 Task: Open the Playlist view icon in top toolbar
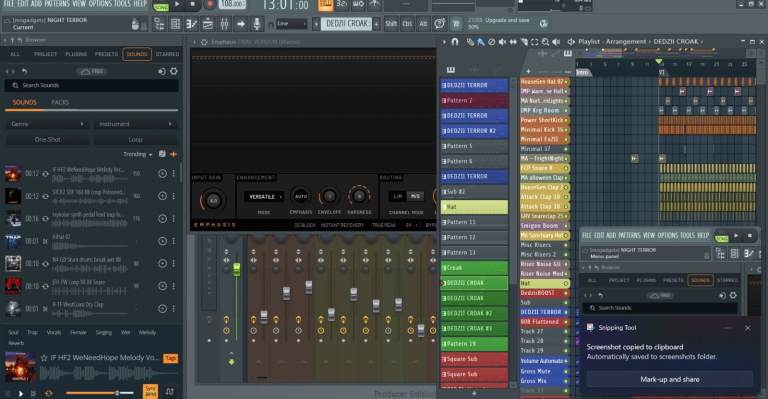click(159, 23)
